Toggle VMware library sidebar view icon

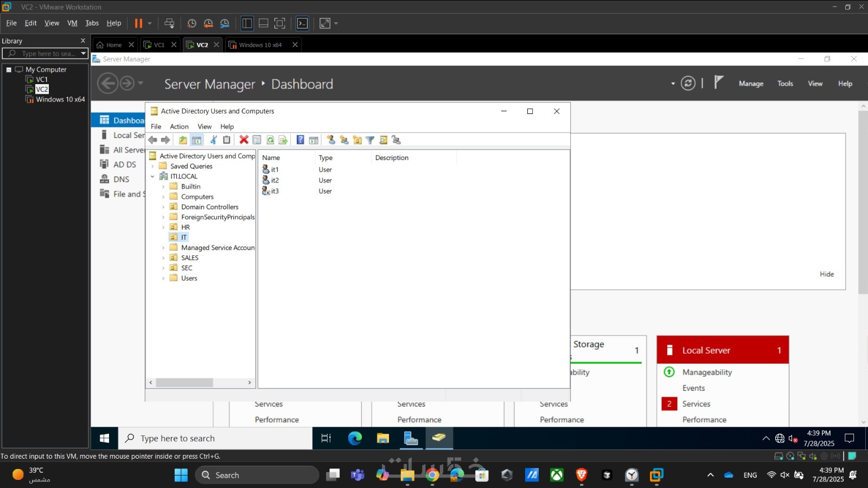pyautogui.click(x=247, y=23)
